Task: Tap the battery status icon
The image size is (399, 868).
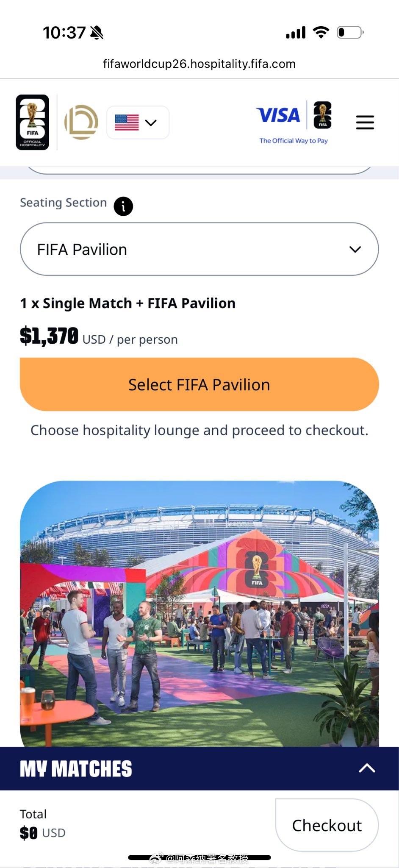Action: point(350,32)
